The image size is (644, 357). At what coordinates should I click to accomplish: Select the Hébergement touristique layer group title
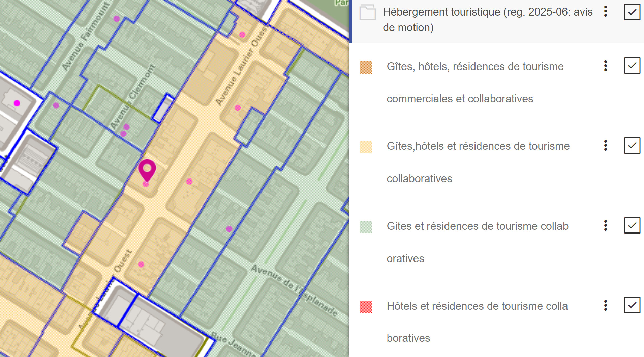point(488,20)
